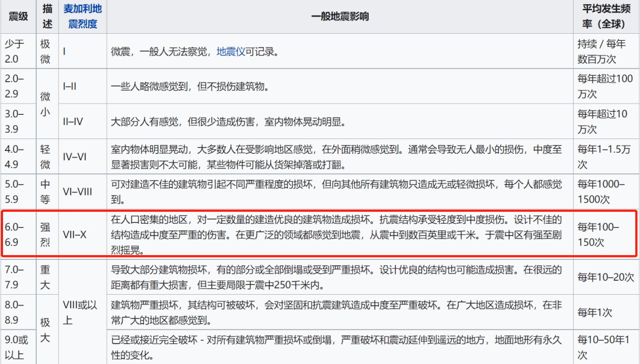Click the 震级 column header
The height and width of the screenshot is (364, 640).
coord(18,17)
